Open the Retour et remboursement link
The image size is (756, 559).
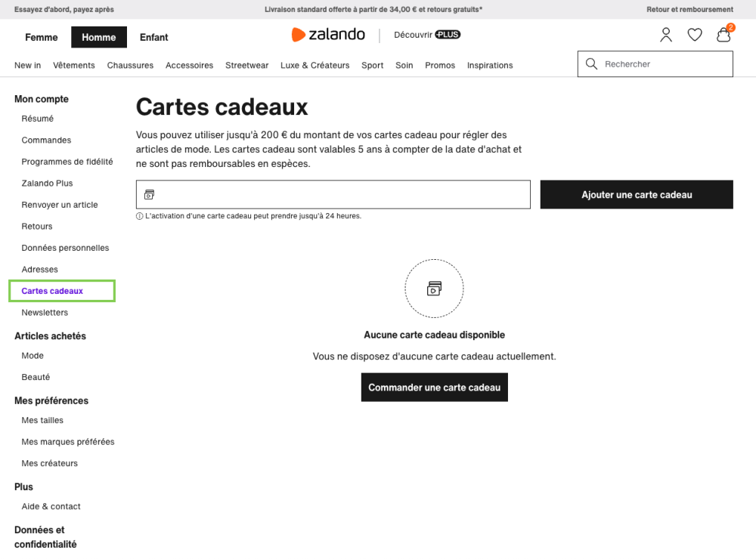[x=689, y=10]
